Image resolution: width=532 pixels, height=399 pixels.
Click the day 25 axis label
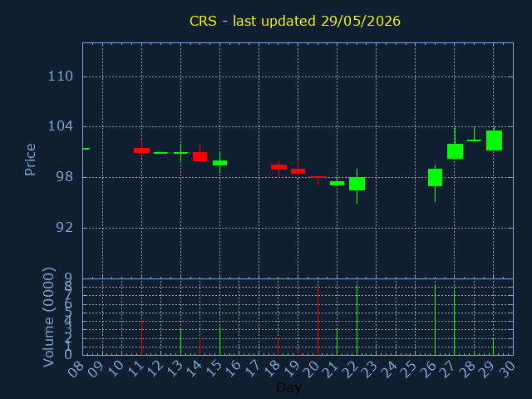[x=410, y=369]
